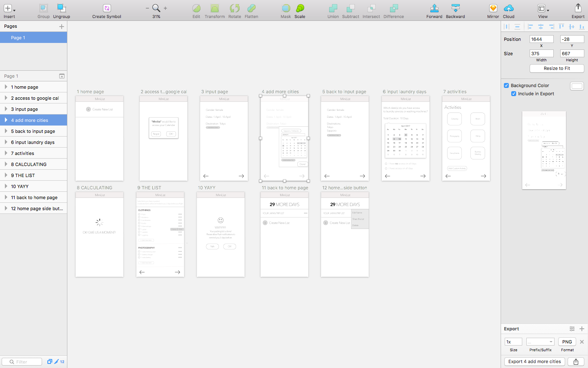The height and width of the screenshot is (368, 588).
Task: Select the Scale tool
Action: pyautogui.click(x=300, y=8)
